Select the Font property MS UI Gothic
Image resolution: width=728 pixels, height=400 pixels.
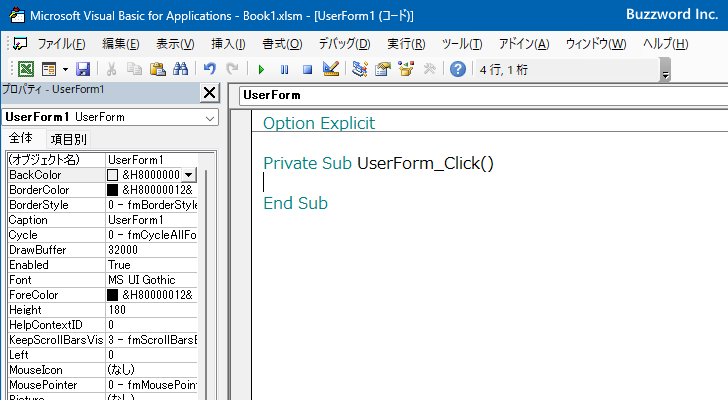103,280
